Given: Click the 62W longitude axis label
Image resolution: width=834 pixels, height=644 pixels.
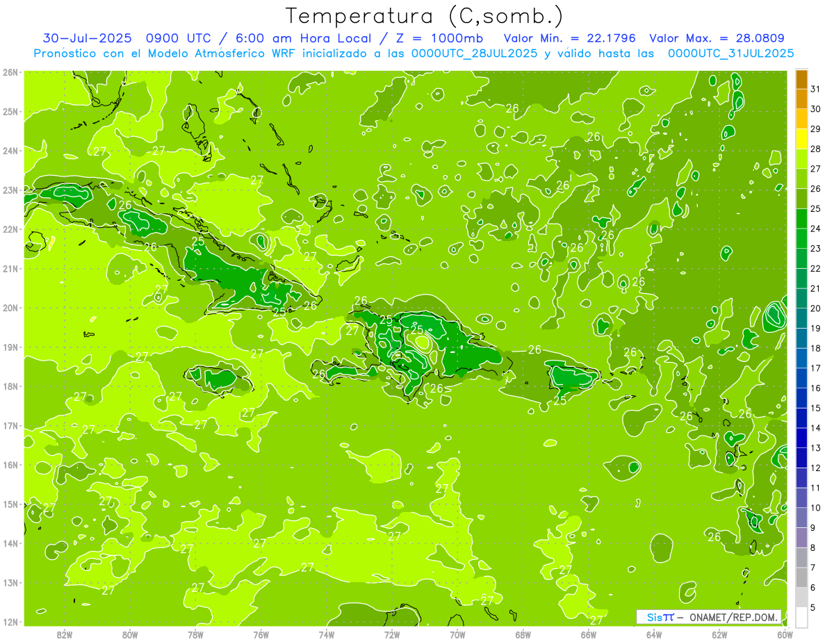Looking at the screenshot, I should click(x=719, y=634).
